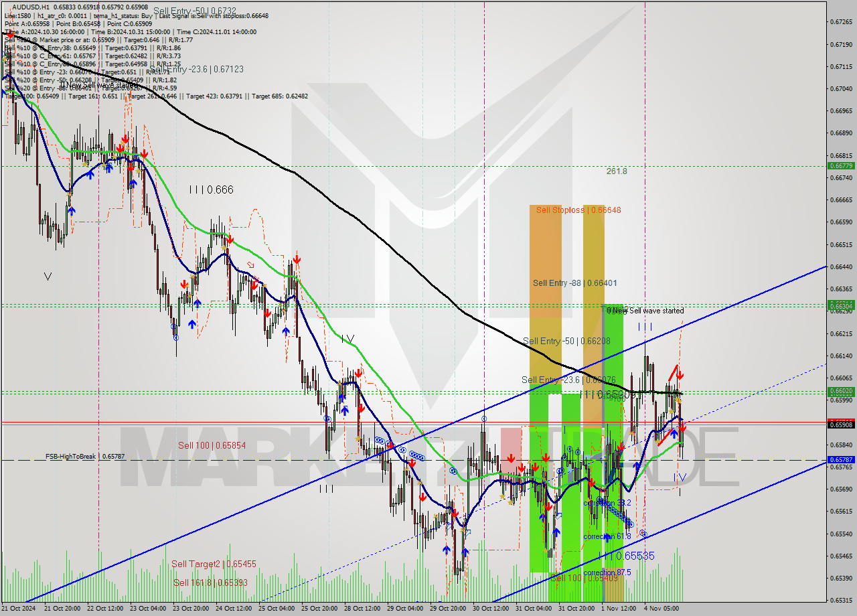Click the 'Sell 100 | 0.65409' label
Screen dimensions: 857x616
pyautogui.click(x=586, y=578)
